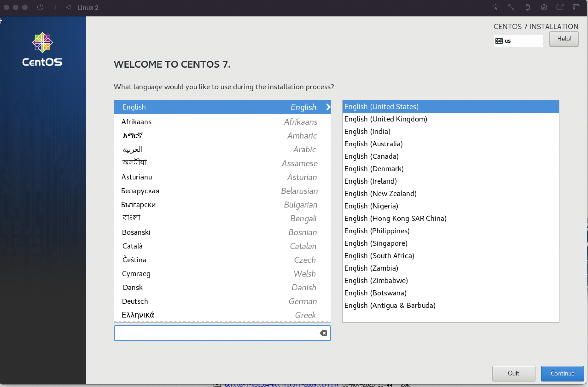The width and height of the screenshot is (588, 387).
Task: Click the sparkle cursor capture icon
Action: pyautogui.click(x=495, y=7)
